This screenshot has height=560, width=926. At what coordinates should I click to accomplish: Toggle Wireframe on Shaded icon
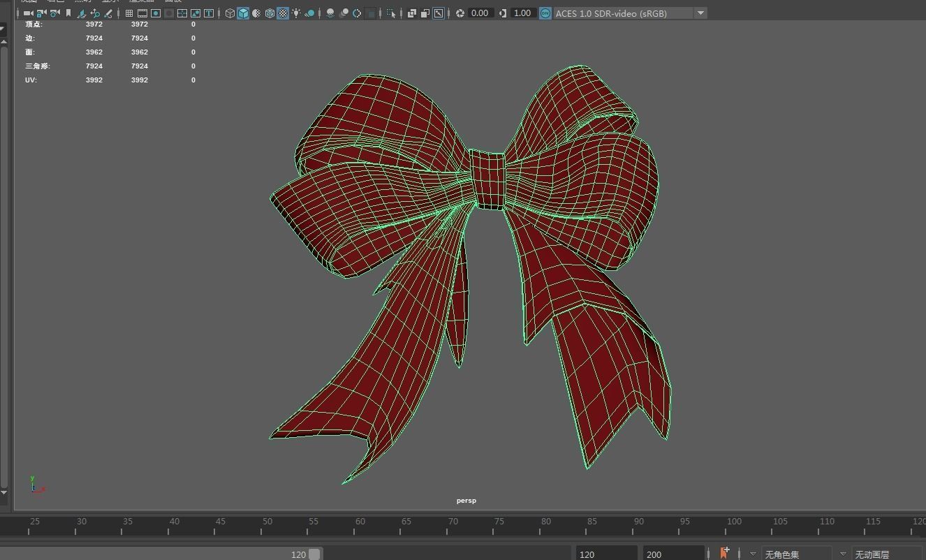pyautogui.click(x=270, y=13)
